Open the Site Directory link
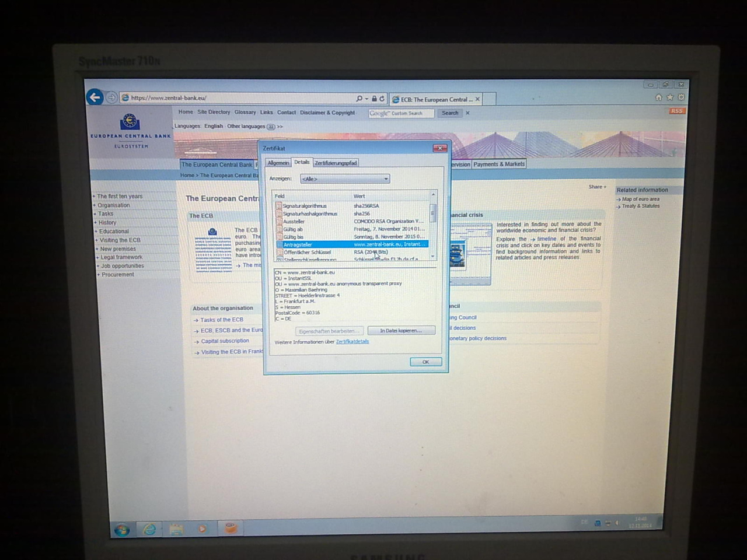The image size is (747, 560). coord(214,112)
